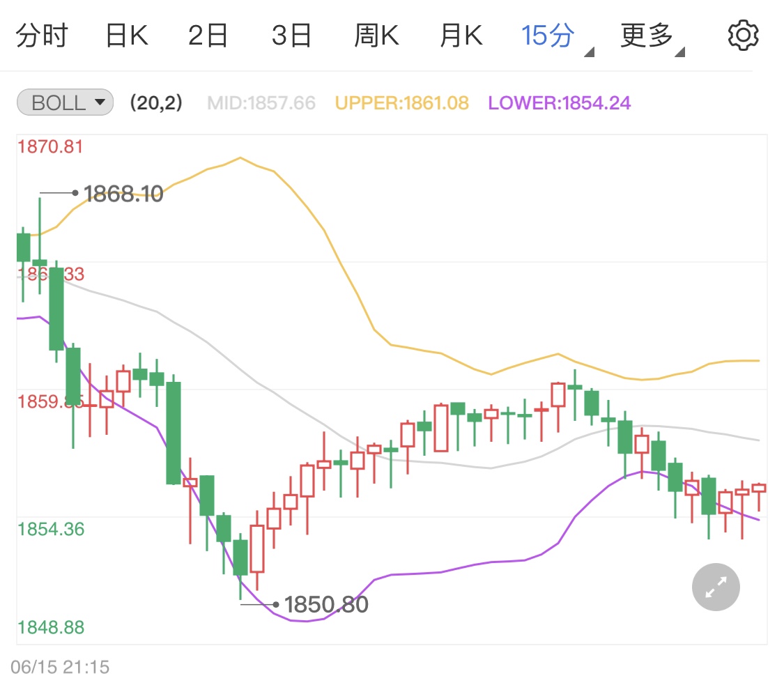Select the 3日 chart tab
Viewport: 784px width, 685px height.
tap(291, 36)
